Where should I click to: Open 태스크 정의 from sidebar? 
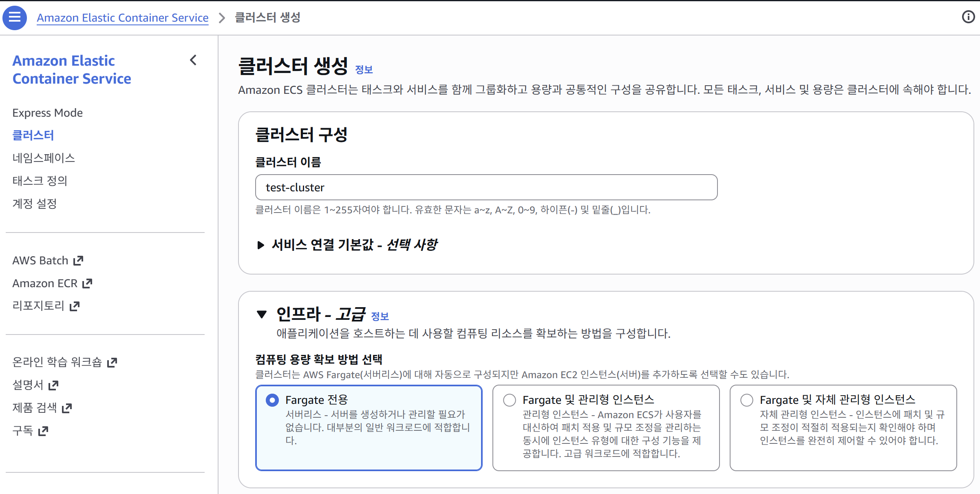point(40,181)
